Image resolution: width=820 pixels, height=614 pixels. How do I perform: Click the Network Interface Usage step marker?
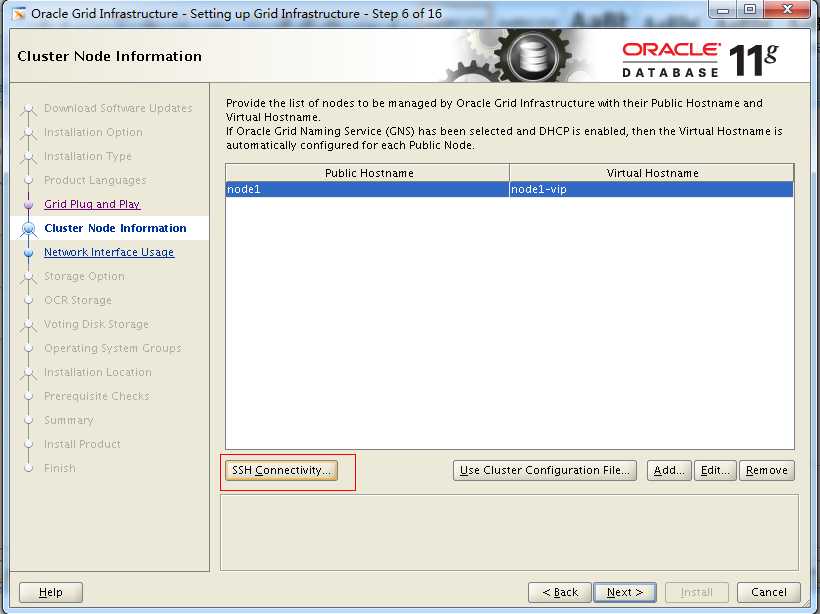[29, 253]
